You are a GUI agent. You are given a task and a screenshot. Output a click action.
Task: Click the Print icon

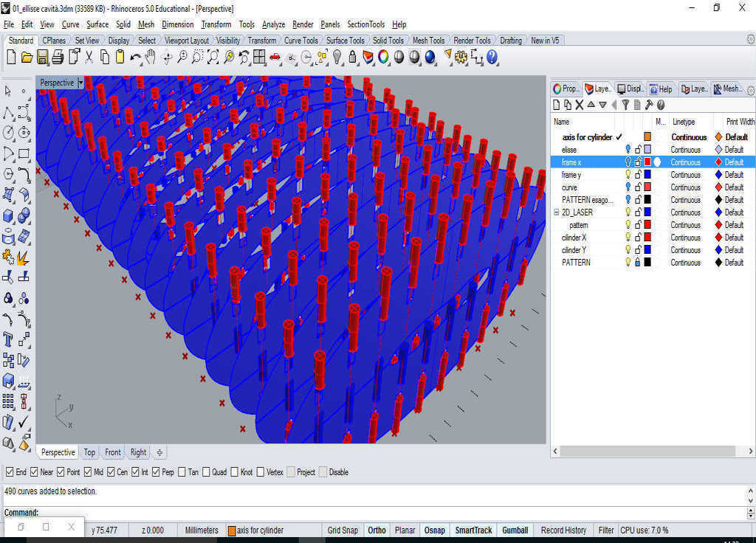pos(58,58)
